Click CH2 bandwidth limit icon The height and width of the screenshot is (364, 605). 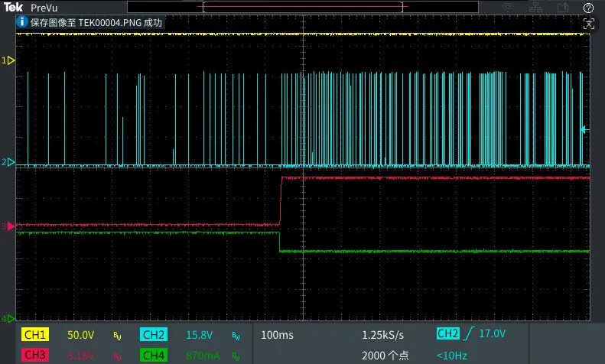coord(236,336)
